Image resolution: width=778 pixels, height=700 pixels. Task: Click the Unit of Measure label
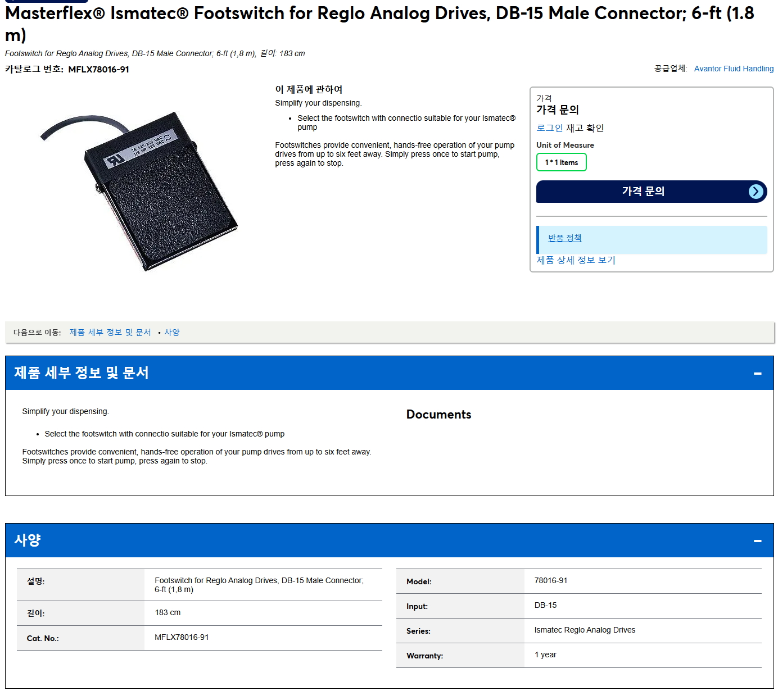565,145
